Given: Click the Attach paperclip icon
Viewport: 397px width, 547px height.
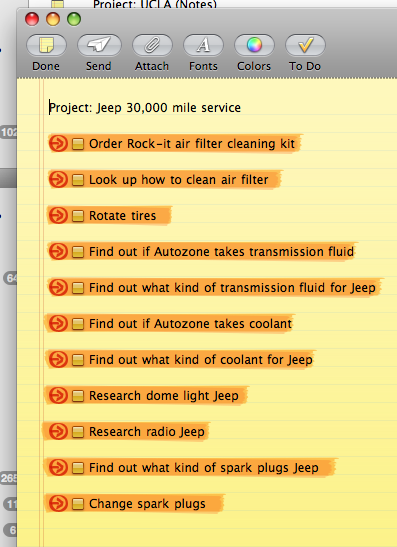Looking at the screenshot, I should (x=152, y=45).
